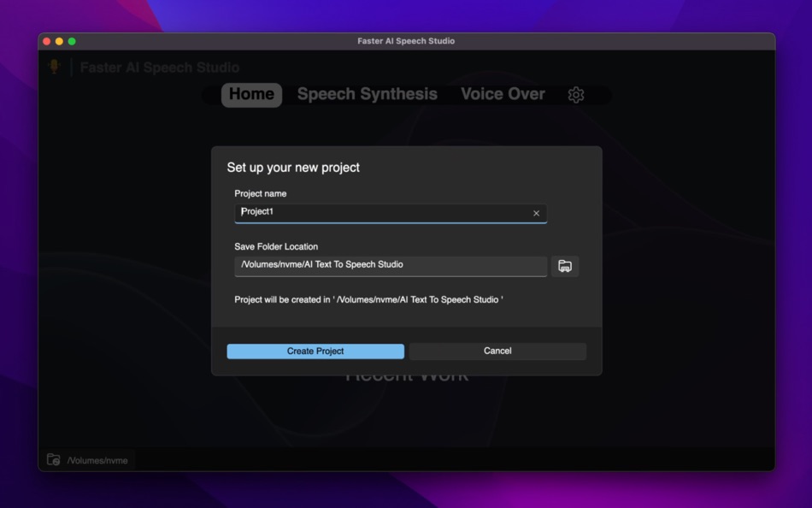Select the Home tab
The height and width of the screenshot is (508, 812).
tap(250, 94)
